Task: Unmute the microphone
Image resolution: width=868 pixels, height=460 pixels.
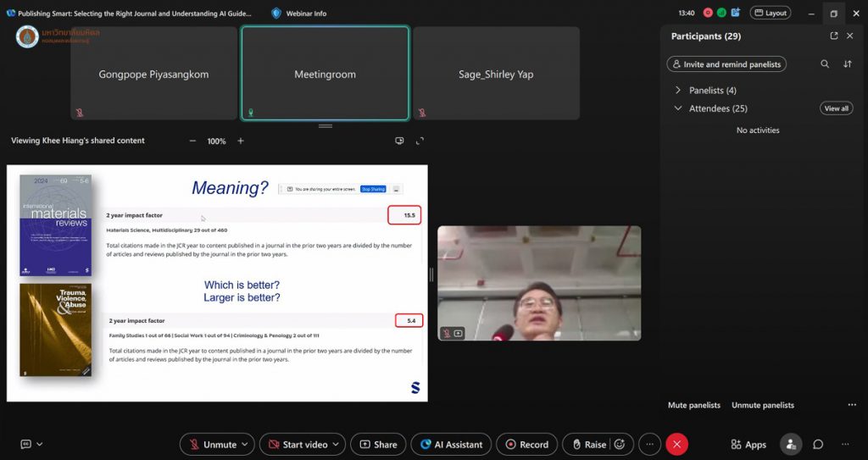Action: [x=211, y=444]
